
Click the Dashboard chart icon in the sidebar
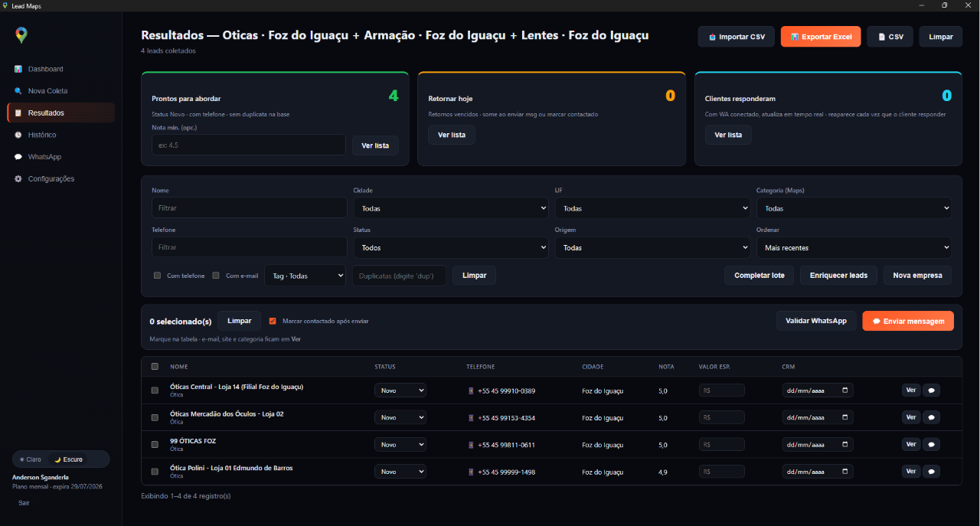(18, 69)
